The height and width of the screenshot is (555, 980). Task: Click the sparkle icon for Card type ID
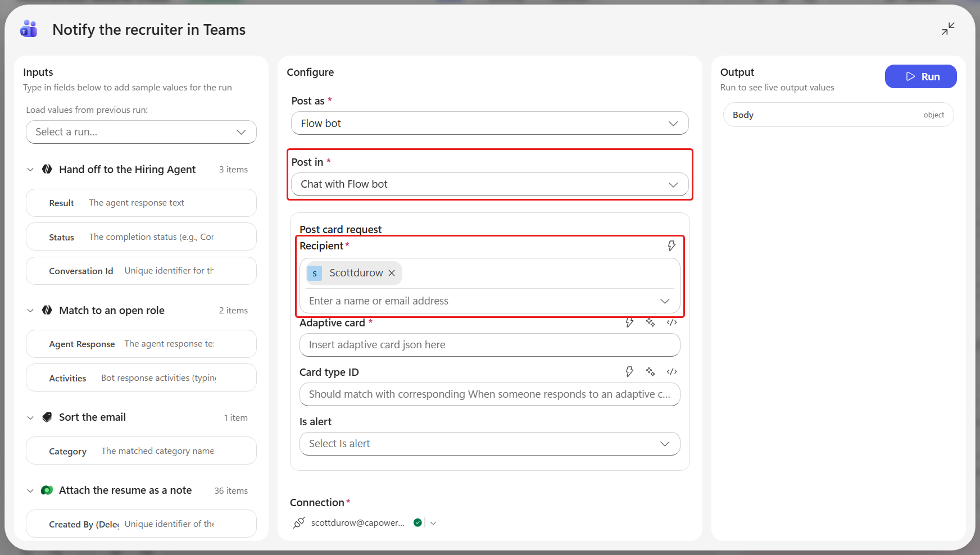(651, 371)
